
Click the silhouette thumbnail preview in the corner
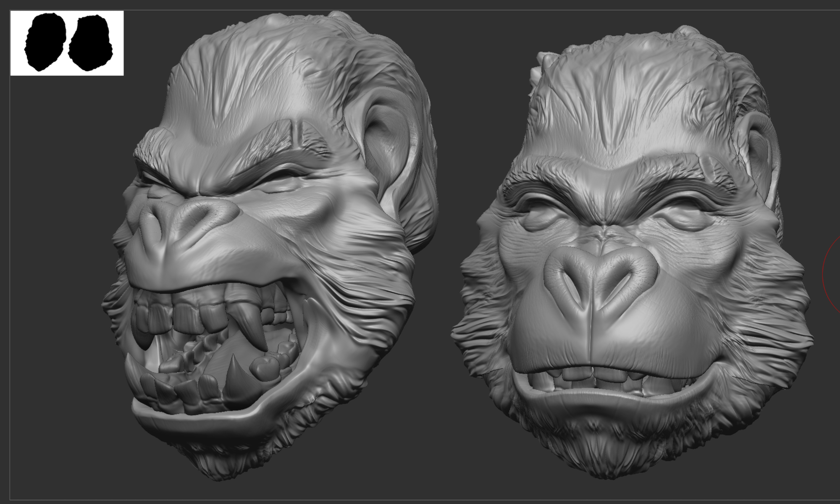tap(67, 43)
